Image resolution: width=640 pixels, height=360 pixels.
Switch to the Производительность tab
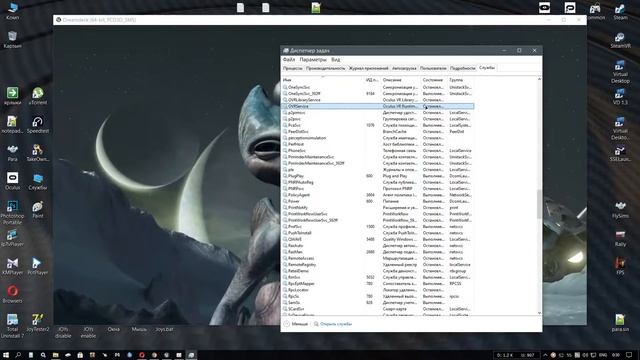click(325, 68)
